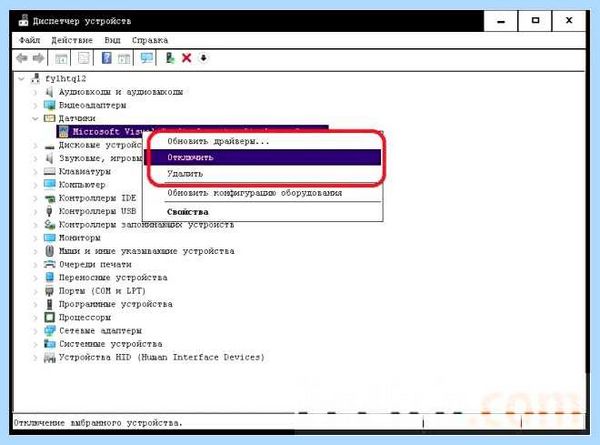Open the Вид menu
This screenshot has height=445, width=600.
click(112, 40)
